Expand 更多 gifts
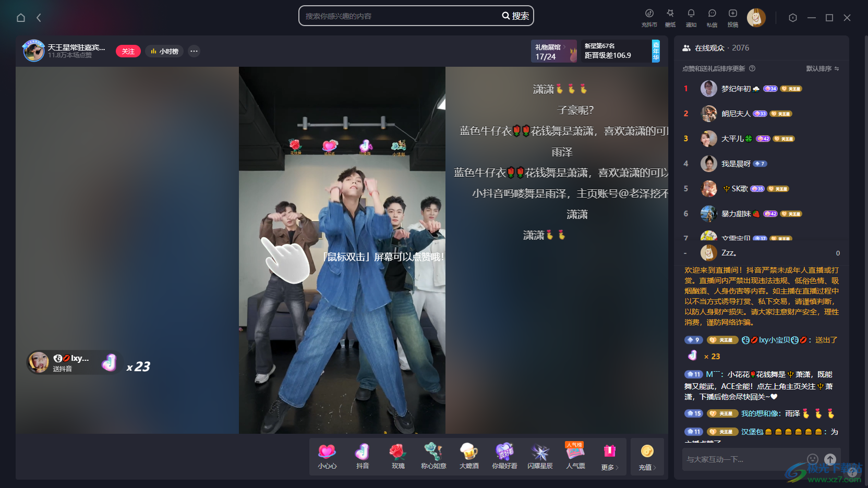Image resolution: width=868 pixels, height=488 pixels. tap(609, 457)
